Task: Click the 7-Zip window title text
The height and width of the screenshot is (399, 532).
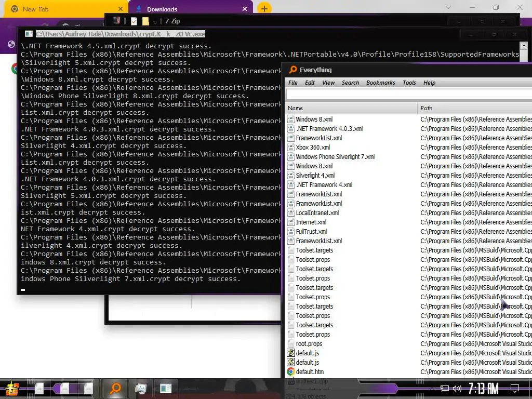Action: pos(172,21)
